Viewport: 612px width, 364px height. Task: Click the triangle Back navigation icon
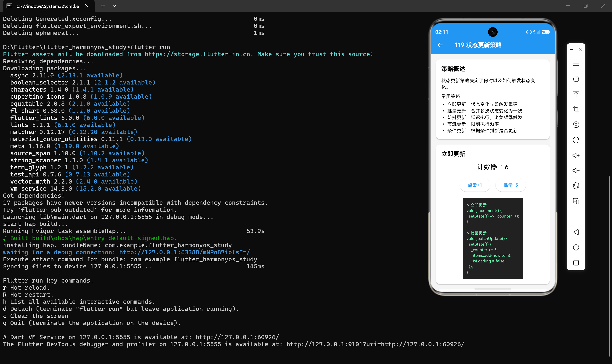576,232
